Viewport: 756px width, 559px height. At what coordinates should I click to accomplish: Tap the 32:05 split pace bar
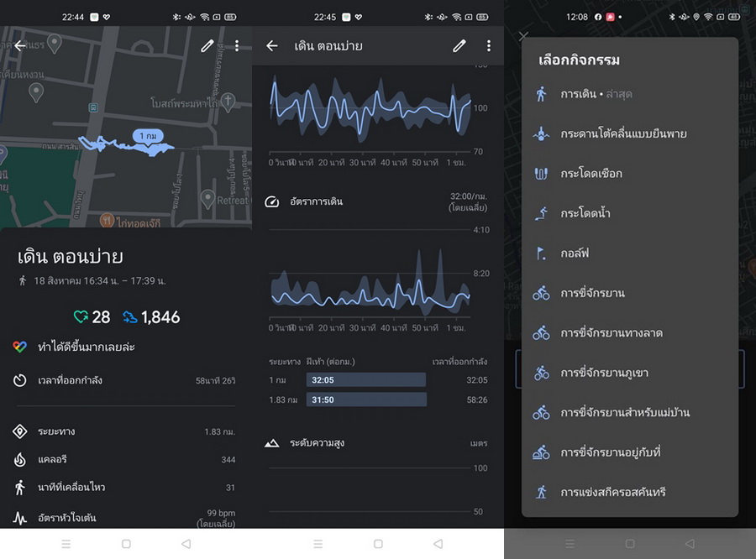(x=365, y=379)
